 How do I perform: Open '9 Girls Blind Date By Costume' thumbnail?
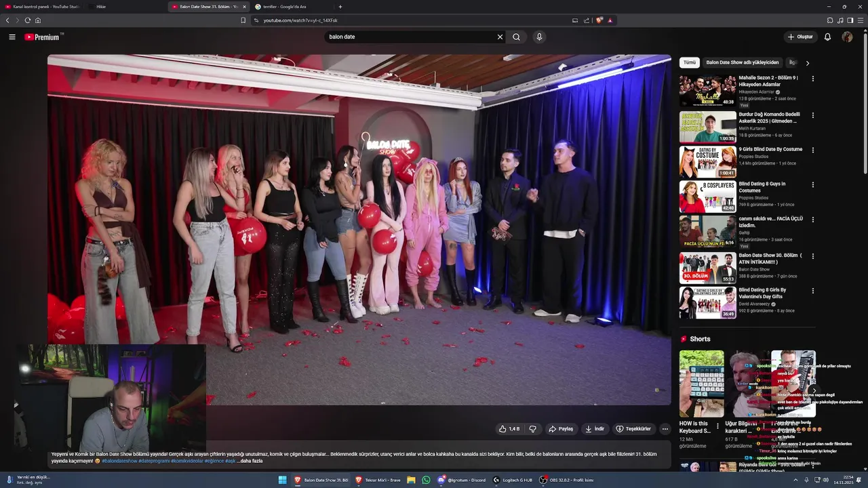tap(707, 162)
